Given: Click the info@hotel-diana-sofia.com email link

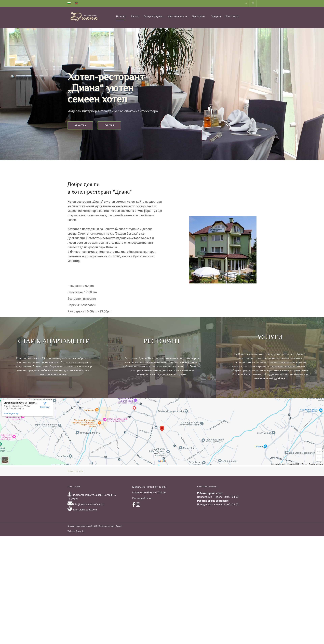Looking at the screenshot, I should 89,504.
